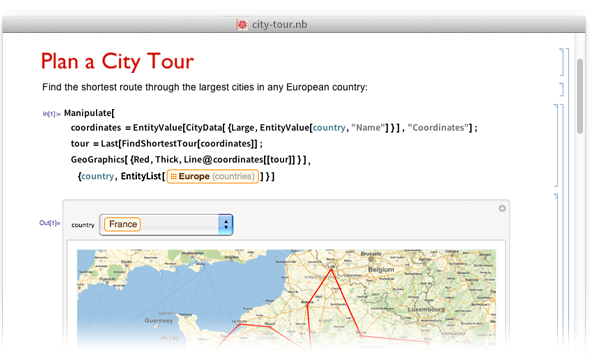Click the Mathematica icon beside city-tour.nb title
The image size is (594, 364).
click(x=242, y=25)
